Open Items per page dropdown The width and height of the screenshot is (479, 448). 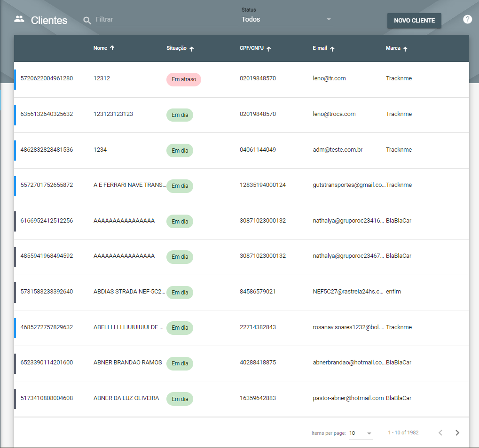pos(361,433)
